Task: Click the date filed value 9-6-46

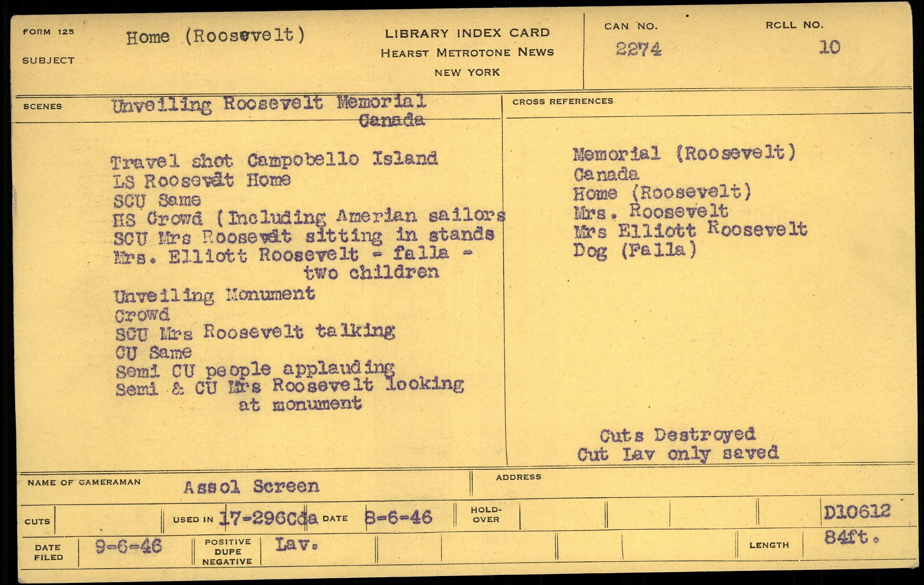Action: coord(128,546)
